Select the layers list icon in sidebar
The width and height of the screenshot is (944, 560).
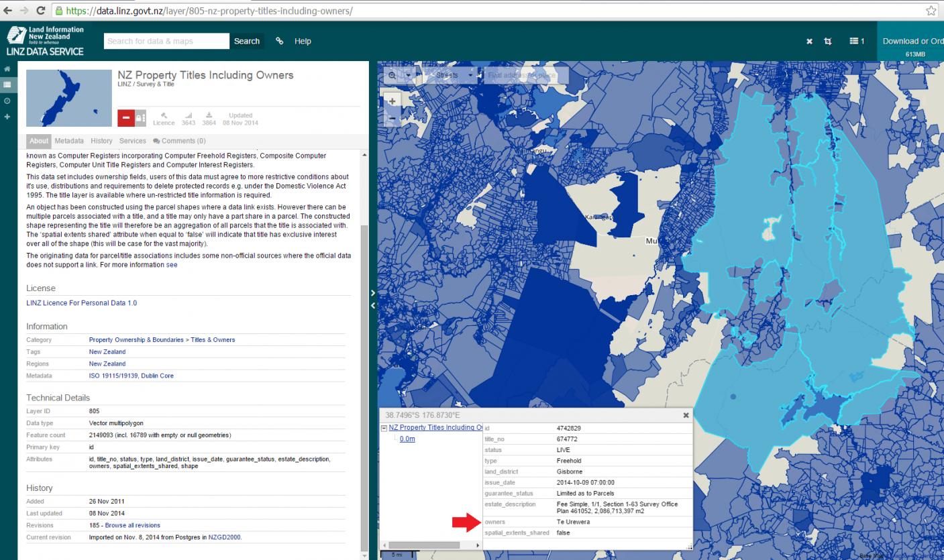tap(7, 85)
